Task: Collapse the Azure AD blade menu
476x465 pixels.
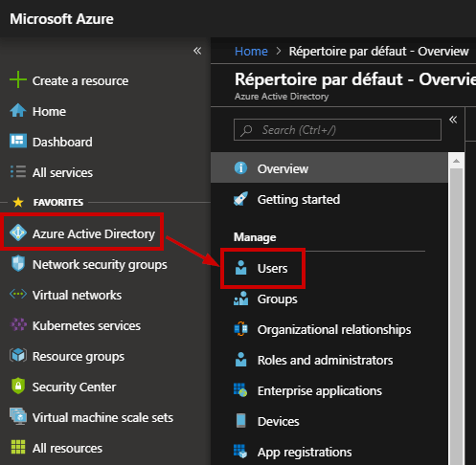Action: coord(453,120)
